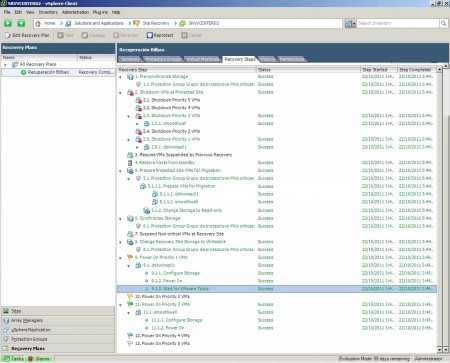Switch to the Virtual Machines tab
Screen dimensions: 450x363
coord(202,59)
